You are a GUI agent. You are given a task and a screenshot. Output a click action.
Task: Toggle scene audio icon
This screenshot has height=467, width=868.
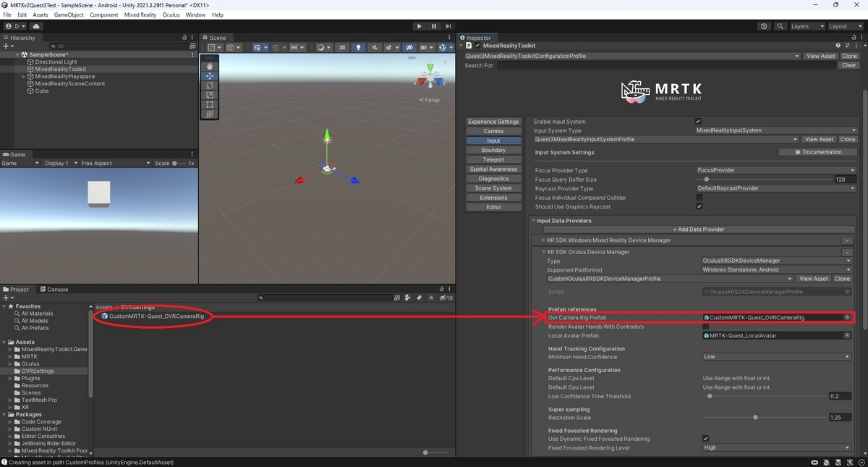pos(374,48)
